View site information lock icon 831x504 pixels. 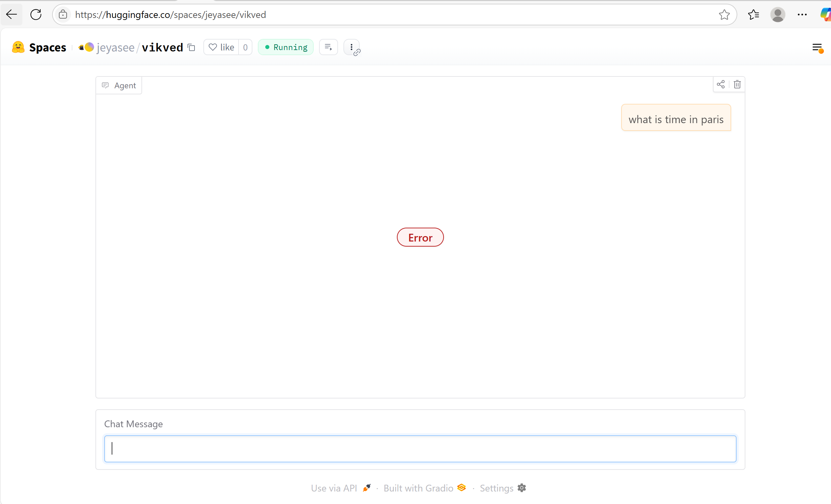tap(63, 15)
